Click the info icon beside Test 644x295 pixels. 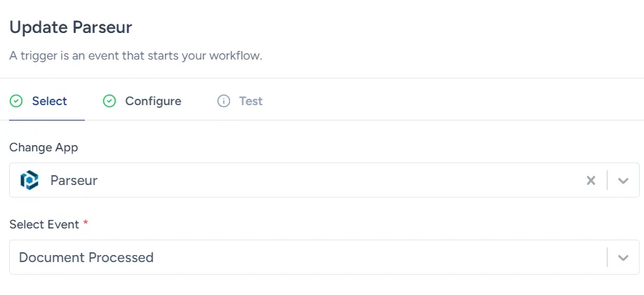pos(224,102)
